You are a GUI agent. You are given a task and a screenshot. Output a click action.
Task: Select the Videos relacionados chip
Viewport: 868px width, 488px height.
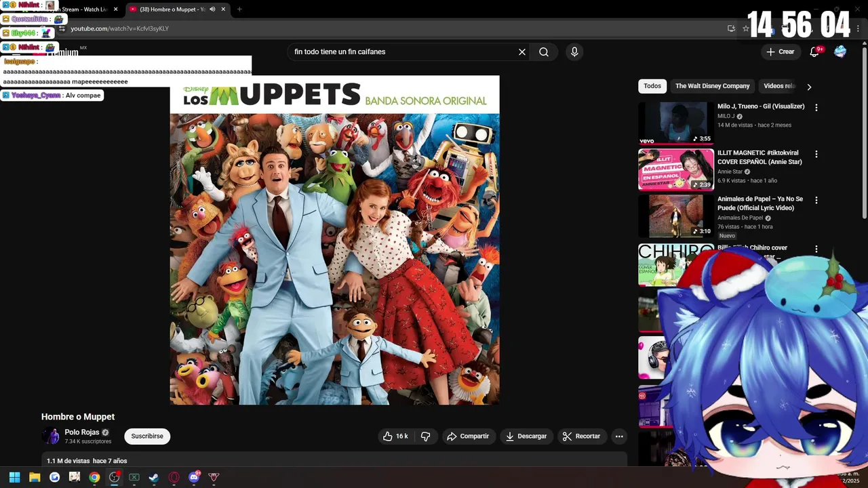pyautogui.click(x=778, y=86)
